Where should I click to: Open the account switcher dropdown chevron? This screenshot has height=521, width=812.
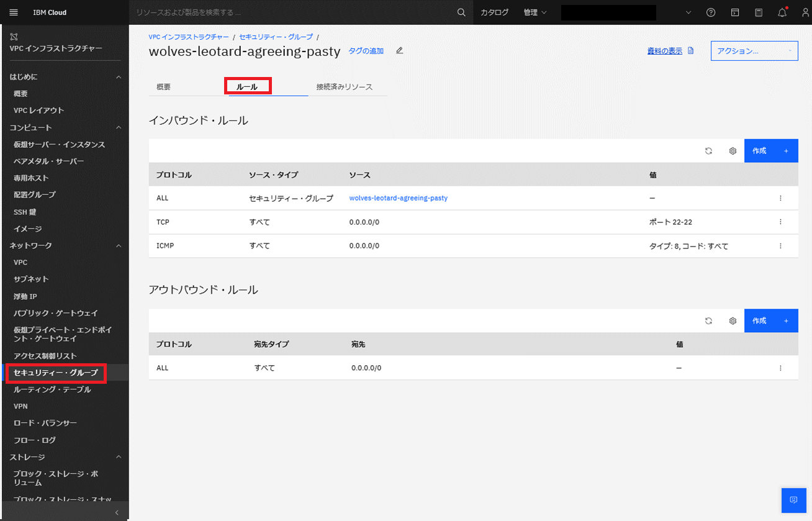point(688,12)
